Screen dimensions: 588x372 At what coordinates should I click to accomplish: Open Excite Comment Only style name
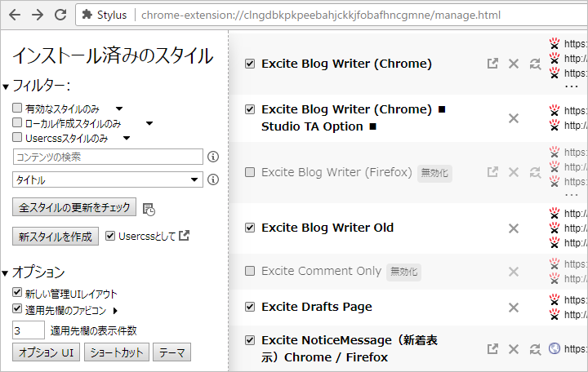[321, 271]
